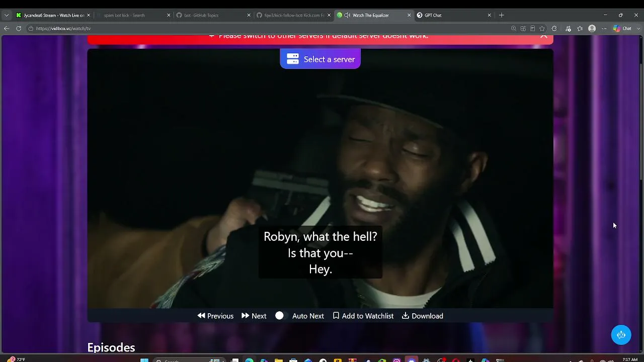The width and height of the screenshot is (644, 362).
Task: Switch to the spam bot kick Search tab
Action: coord(133,15)
